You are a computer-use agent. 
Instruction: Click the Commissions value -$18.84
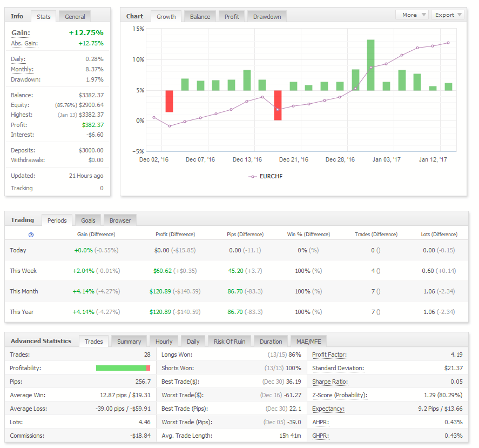click(140, 436)
